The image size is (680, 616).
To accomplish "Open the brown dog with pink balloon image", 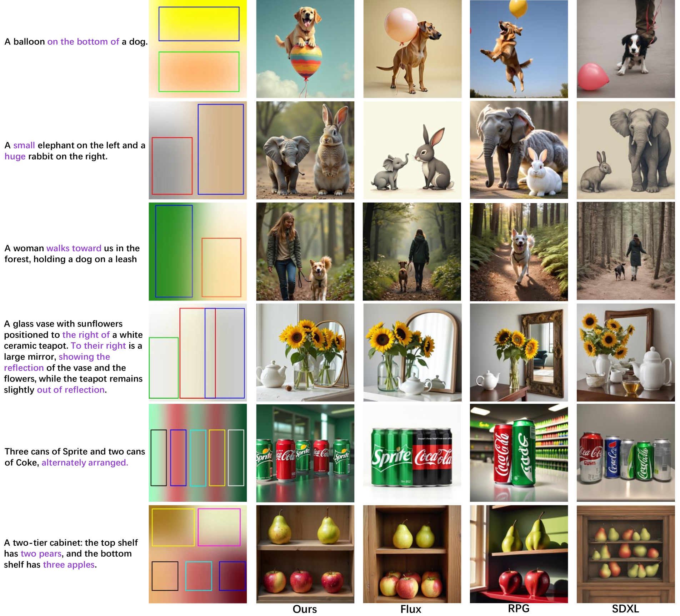I will tap(412, 49).
